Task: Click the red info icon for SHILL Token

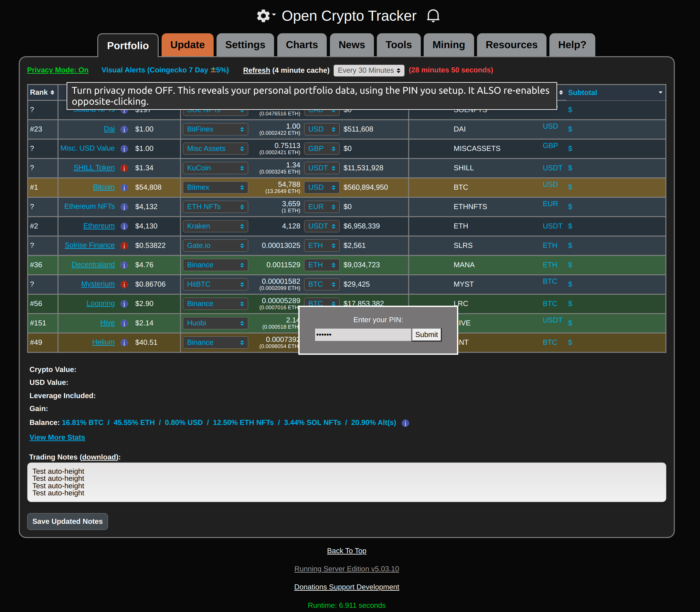Action: pos(124,168)
